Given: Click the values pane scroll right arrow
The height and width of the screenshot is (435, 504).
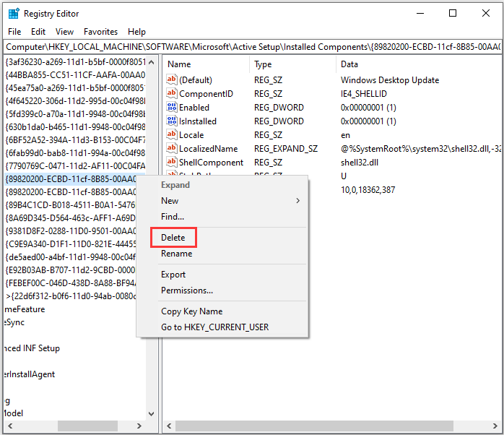Looking at the screenshot, I should tap(495, 426).
